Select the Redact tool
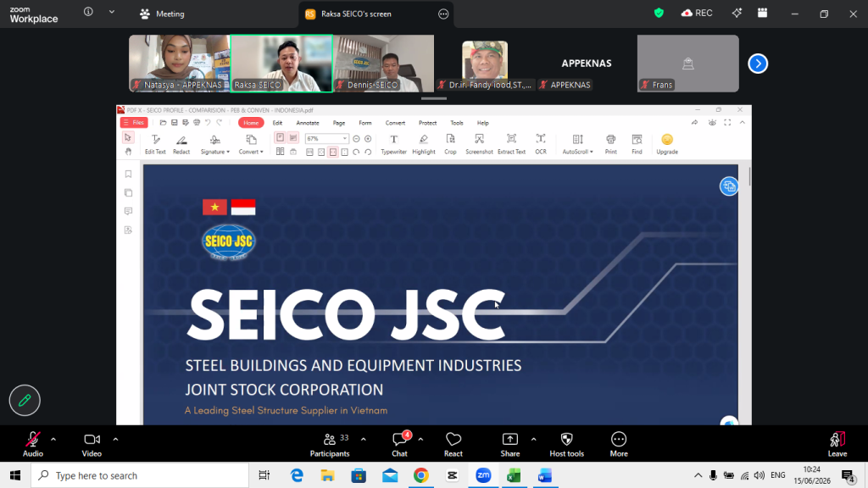Image resolution: width=868 pixels, height=488 pixels. [181, 144]
